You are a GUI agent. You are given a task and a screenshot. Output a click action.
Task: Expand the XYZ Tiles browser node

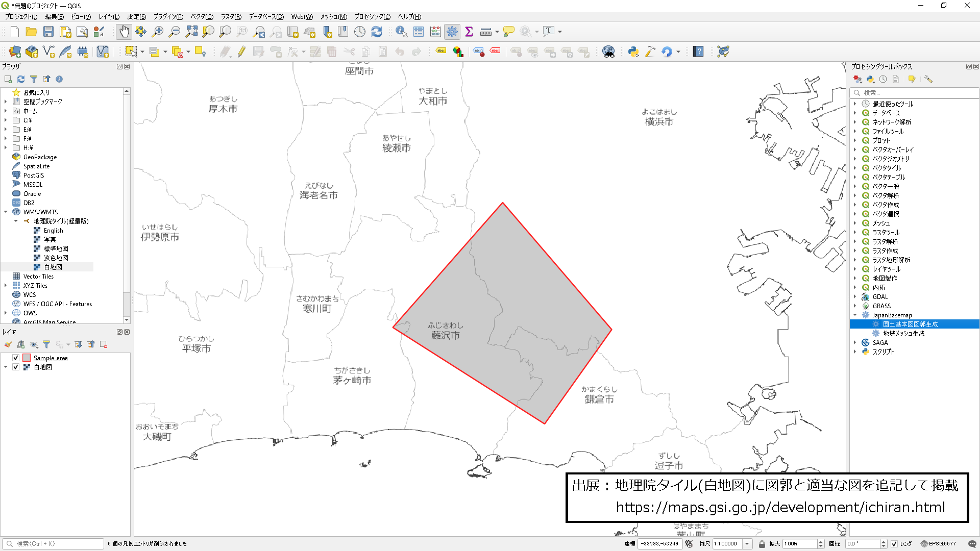[x=6, y=286]
